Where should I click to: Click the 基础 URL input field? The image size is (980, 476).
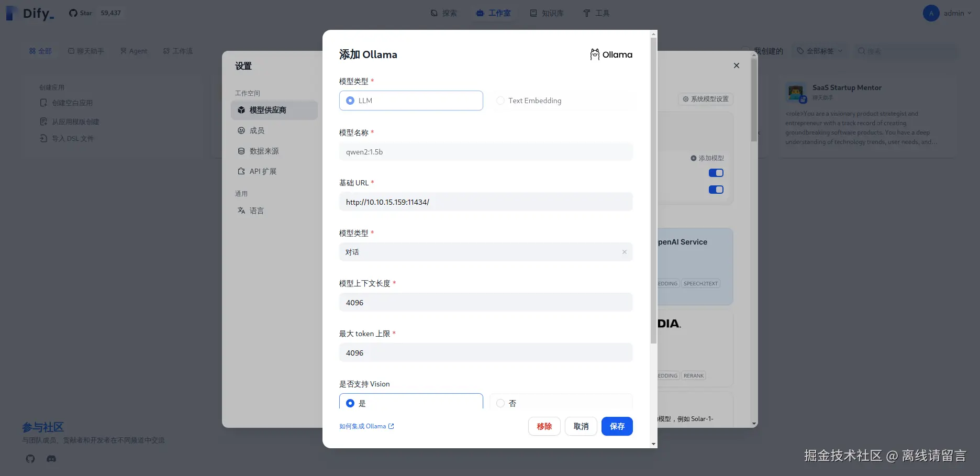pyautogui.click(x=486, y=202)
